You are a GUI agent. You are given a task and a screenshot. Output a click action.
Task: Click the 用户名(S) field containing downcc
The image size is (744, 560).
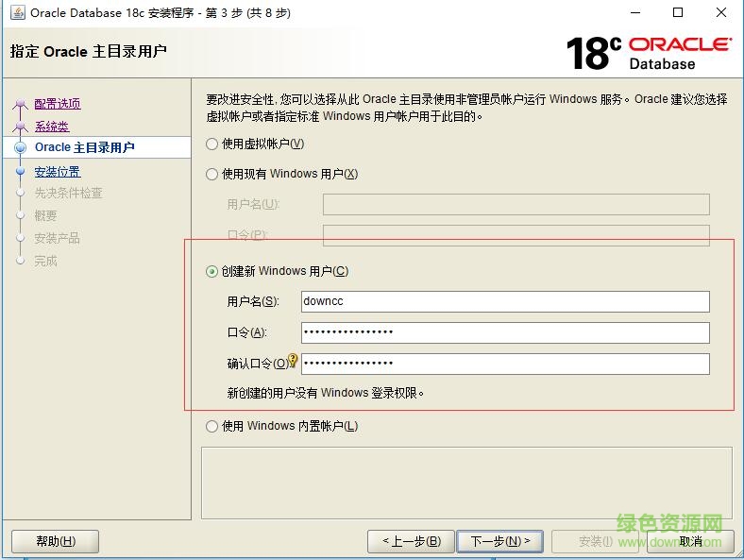coord(505,302)
